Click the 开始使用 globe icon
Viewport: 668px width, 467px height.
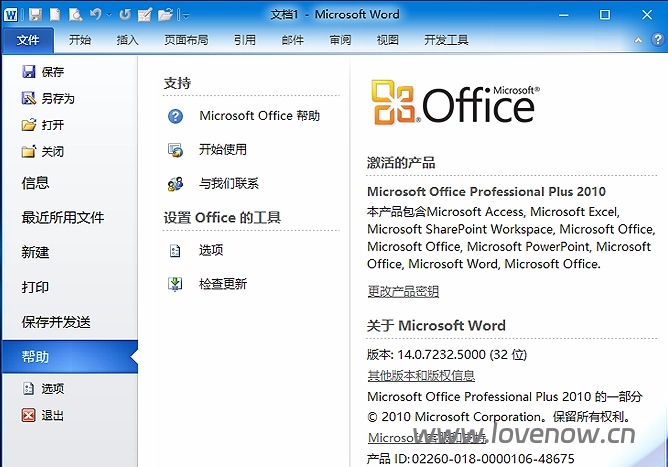175,150
